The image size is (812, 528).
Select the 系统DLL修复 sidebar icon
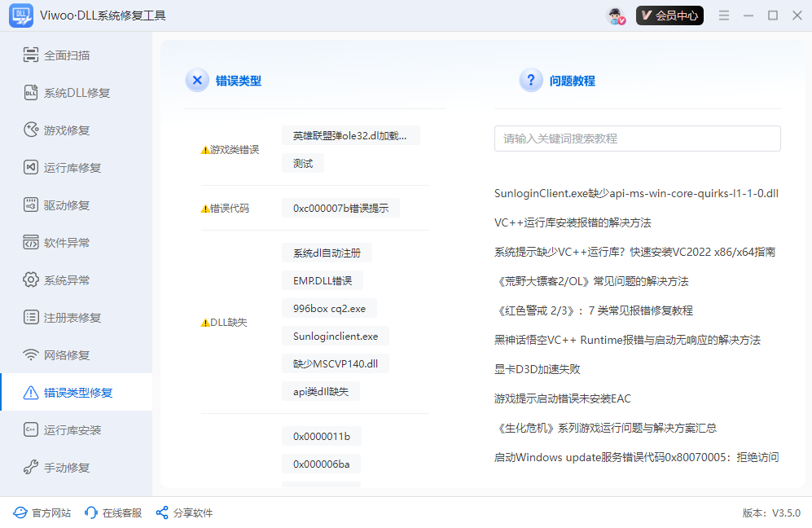pos(30,92)
